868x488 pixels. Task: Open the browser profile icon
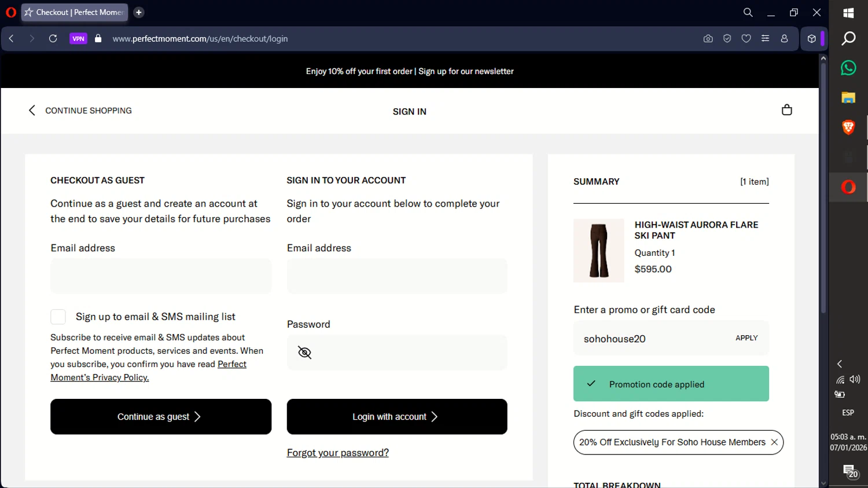785,39
